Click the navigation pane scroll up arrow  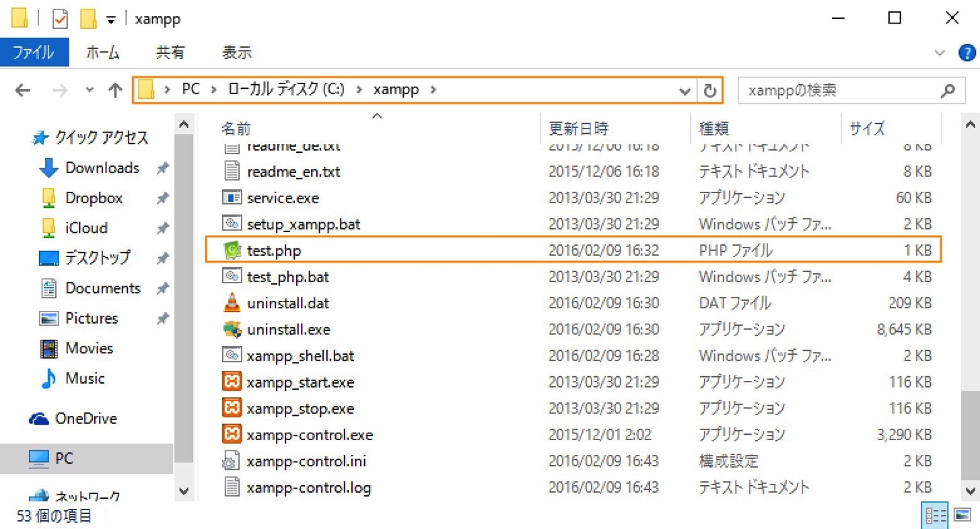coord(184,125)
